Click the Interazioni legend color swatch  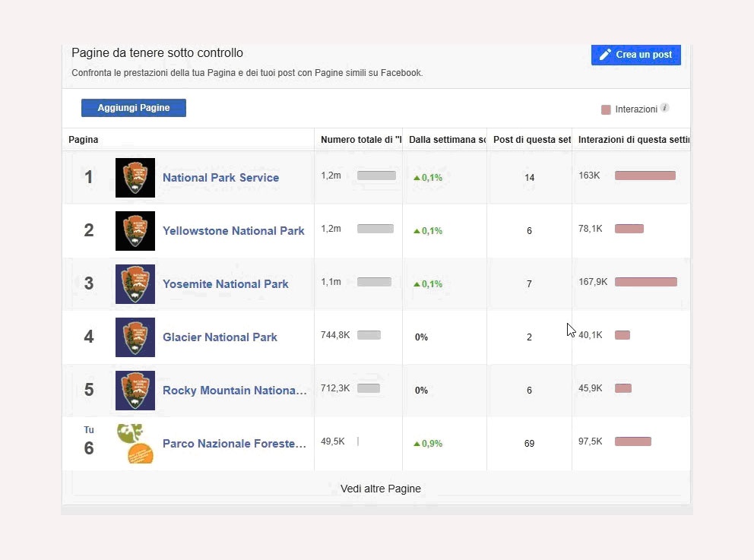coord(606,109)
